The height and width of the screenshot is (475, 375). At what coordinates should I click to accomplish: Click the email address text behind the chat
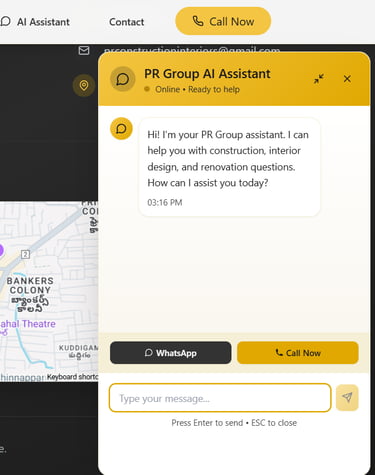pos(192,50)
